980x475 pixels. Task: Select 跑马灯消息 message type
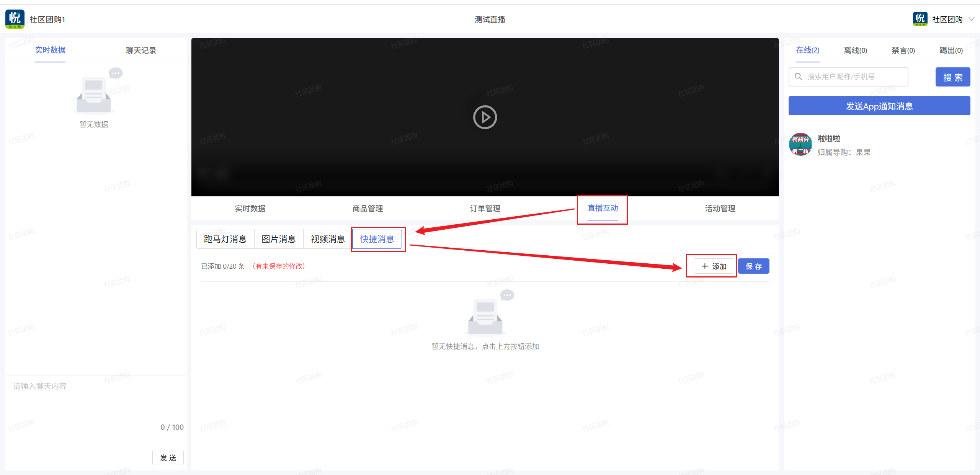click(225, 239)
